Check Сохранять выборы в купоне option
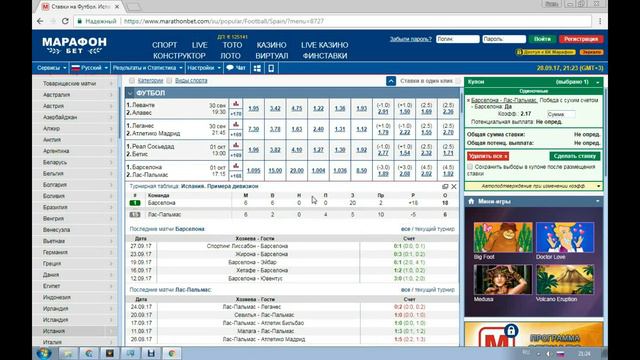The width and height of the screenshot is (640, 360). click(470, 167)
